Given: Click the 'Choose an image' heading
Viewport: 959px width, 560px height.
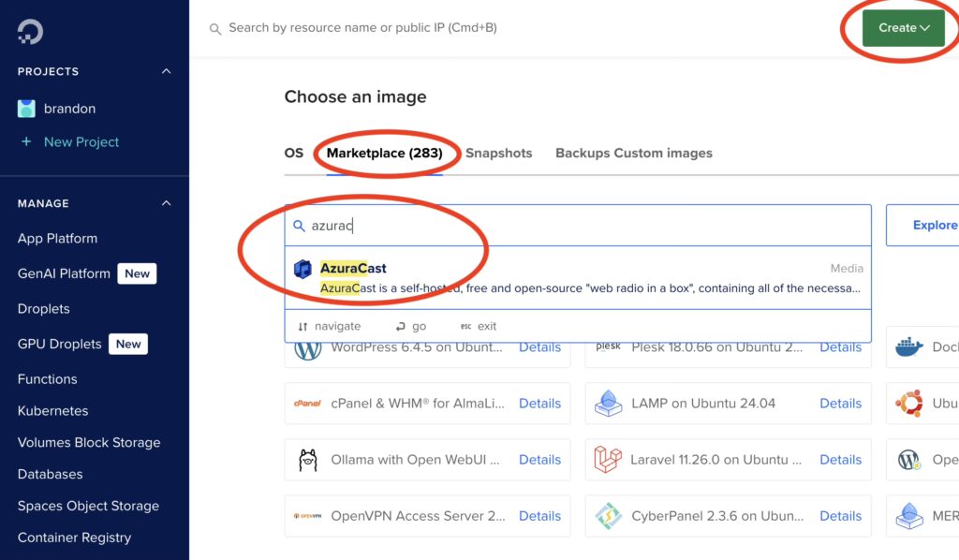Looking at the screenshot, I should coord(355,96).
